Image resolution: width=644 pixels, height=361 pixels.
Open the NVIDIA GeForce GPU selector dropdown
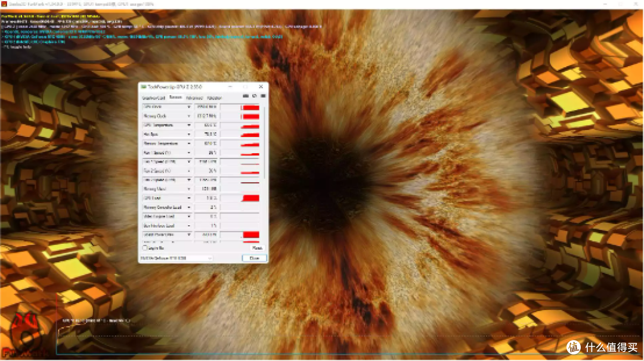point(176,259)
